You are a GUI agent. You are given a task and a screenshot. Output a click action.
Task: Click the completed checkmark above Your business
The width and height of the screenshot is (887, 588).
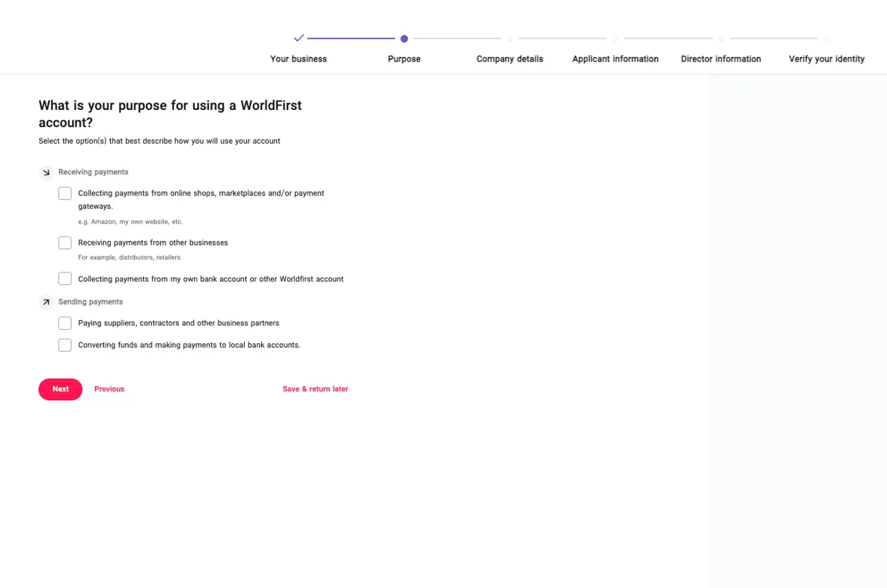pos(299,38)
